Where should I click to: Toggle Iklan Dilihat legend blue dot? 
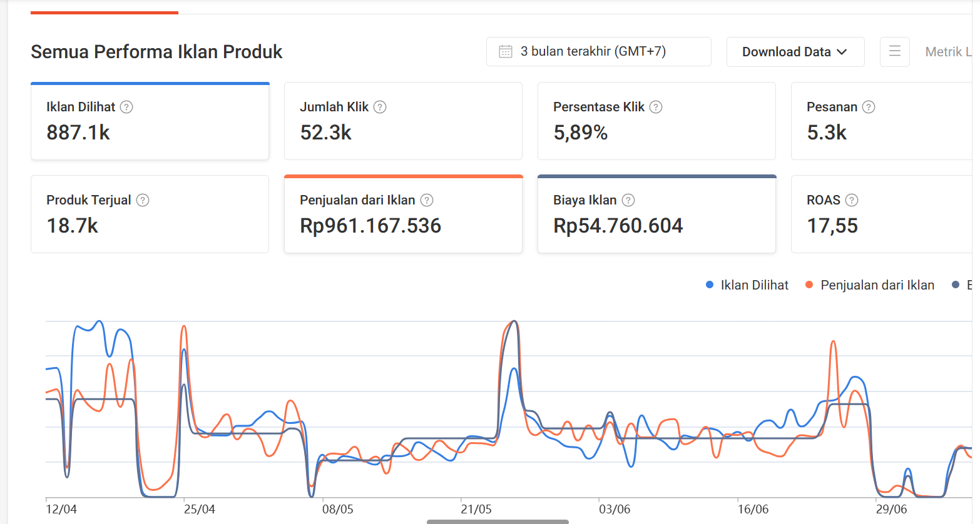(x=710, y=285)
